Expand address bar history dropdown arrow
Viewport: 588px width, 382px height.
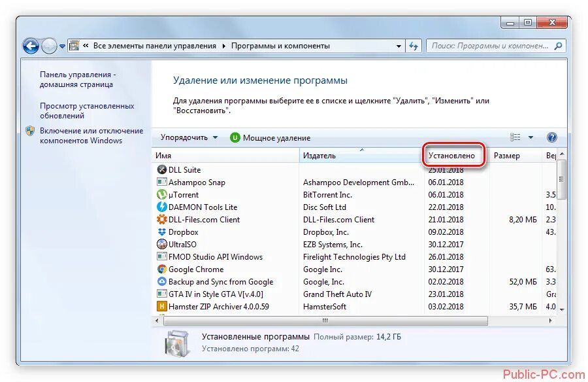399,46
